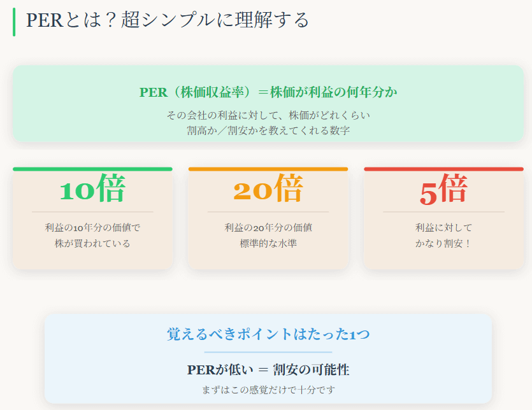The height and width of the screenshot is (410, 532).
Task: Click the text "かなり割安！"
Action: coord(443,243)
